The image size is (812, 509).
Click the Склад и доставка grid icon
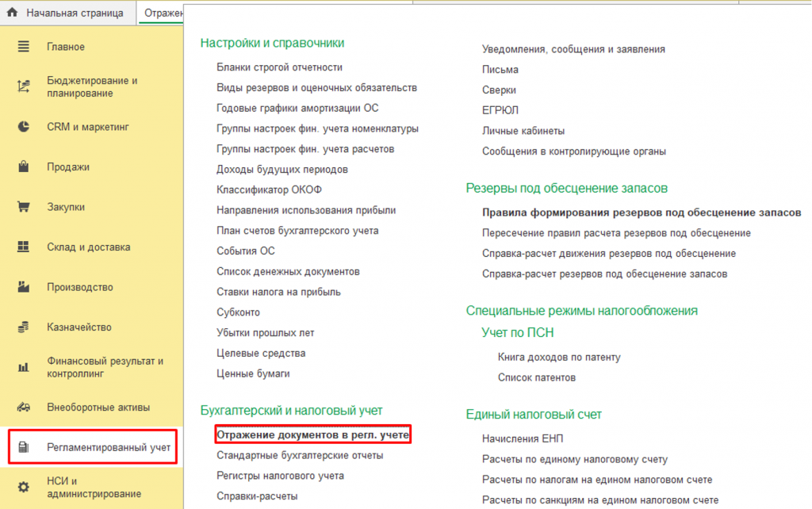[23, 247]
